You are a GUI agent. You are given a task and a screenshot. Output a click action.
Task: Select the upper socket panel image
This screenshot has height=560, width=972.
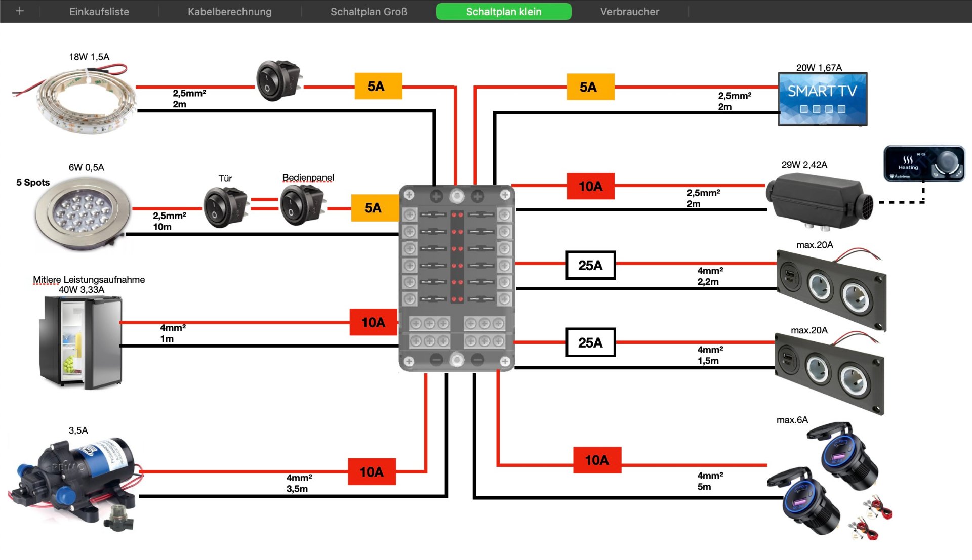pos(832,290)
